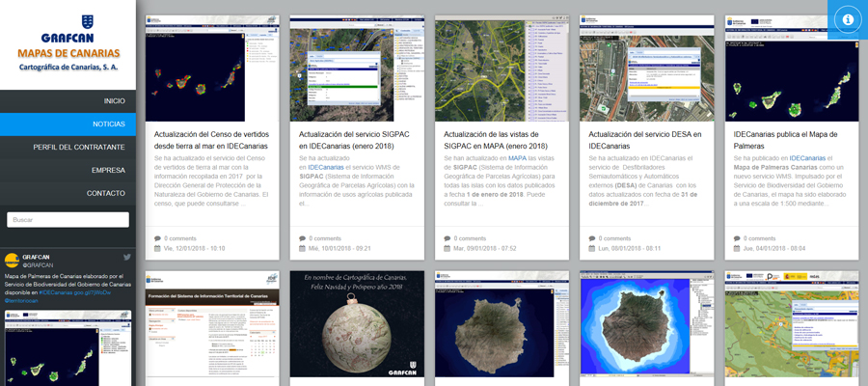Follow IDECanarias link in SIGPAC service excerpt
Screen dimensions: 868x386
point(326,167)
